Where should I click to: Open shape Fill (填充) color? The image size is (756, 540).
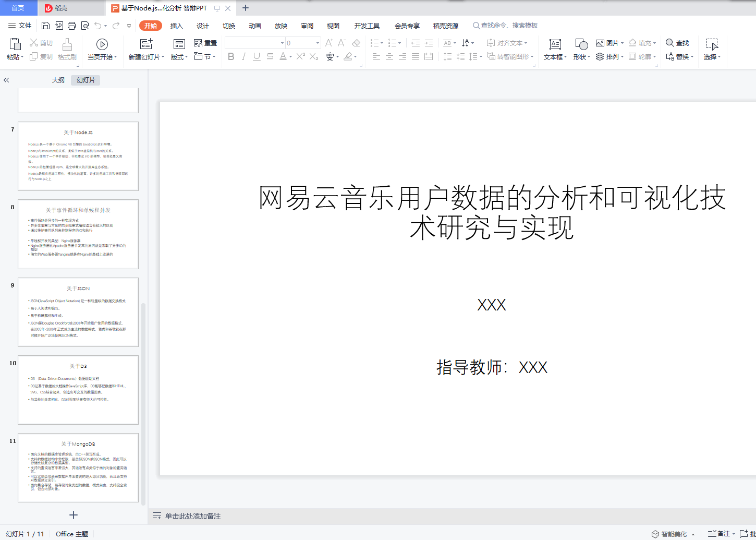click(642, 43)
